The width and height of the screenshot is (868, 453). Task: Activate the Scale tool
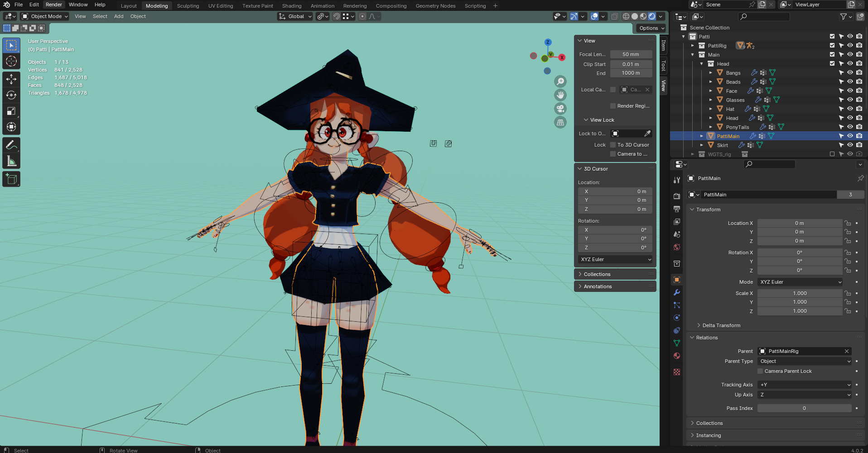click(11, 111)
